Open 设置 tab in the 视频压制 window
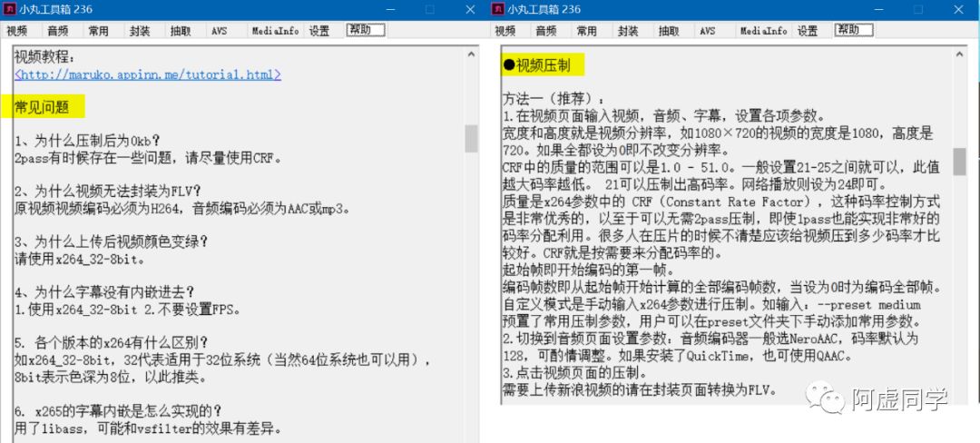The height and width of the screenshot is (443, 980). pos(807,31)
